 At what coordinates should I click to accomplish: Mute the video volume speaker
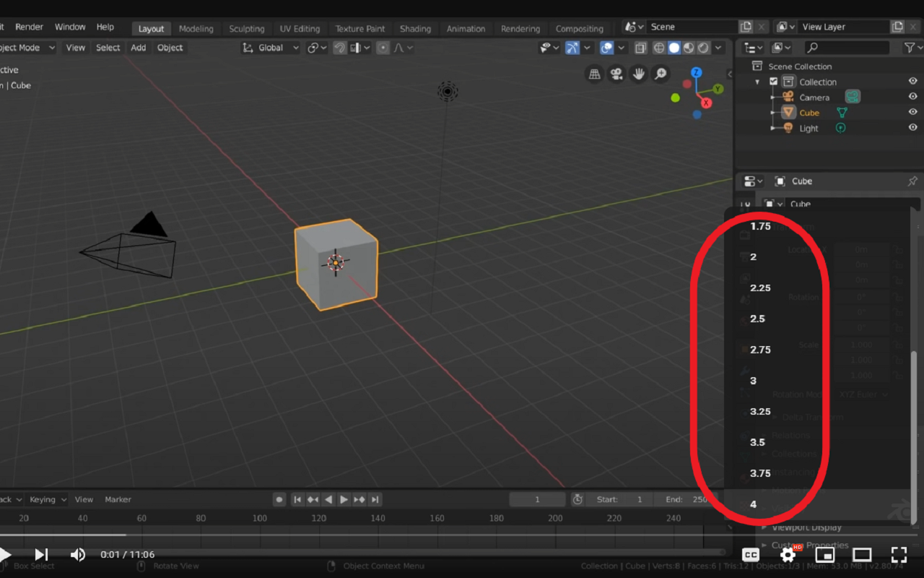click(77, 555)
